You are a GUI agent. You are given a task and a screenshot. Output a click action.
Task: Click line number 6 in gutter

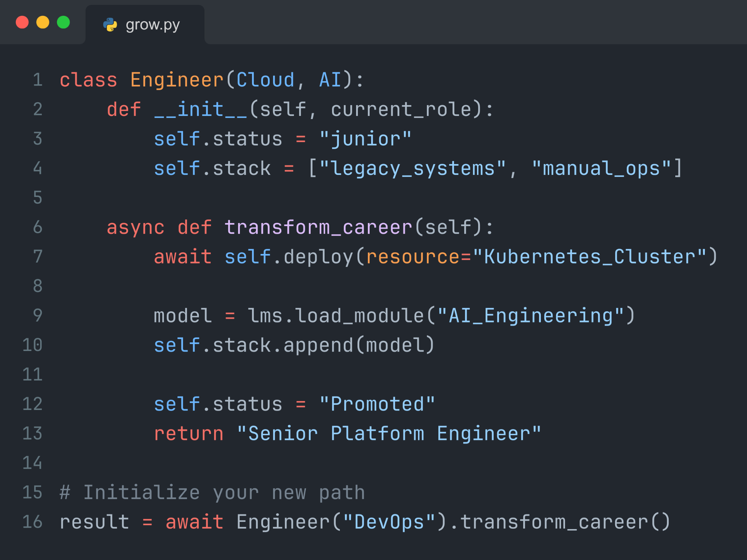(x=37, y=227)
